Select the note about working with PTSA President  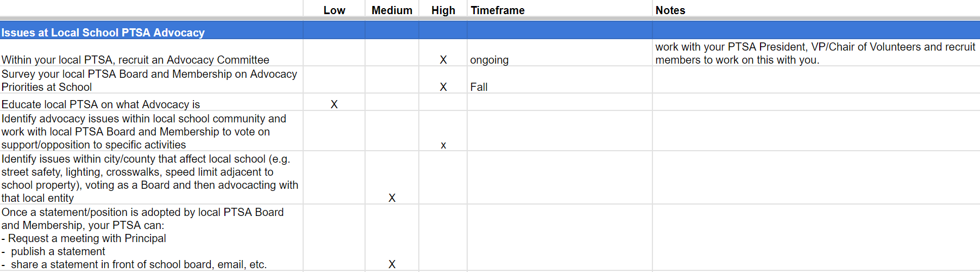pyautogui.click(x=815, y=53)
